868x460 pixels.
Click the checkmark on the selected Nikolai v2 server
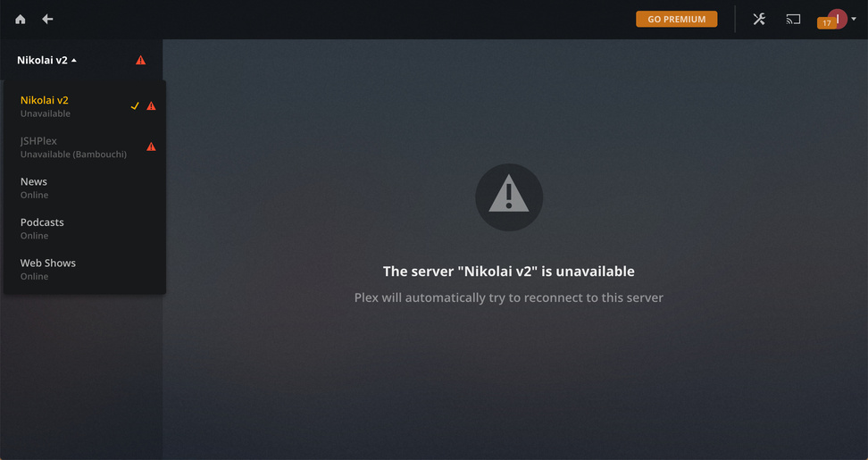point(135,105)
